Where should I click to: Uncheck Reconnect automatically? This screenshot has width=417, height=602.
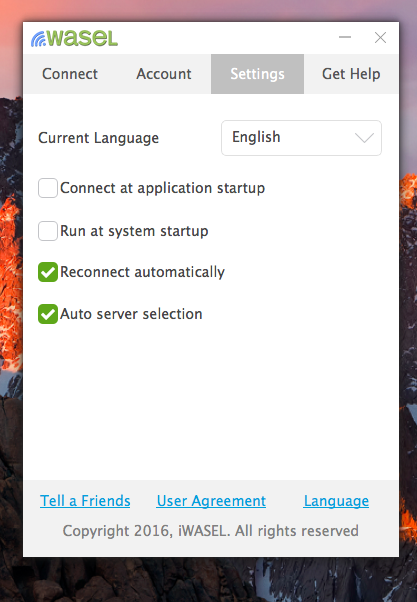coord(48,272)
